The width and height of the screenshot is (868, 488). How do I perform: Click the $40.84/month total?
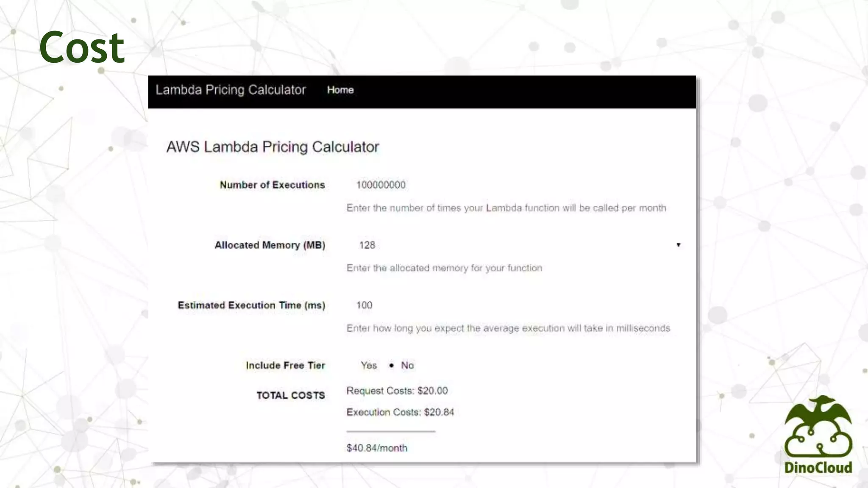pos(377,448)
